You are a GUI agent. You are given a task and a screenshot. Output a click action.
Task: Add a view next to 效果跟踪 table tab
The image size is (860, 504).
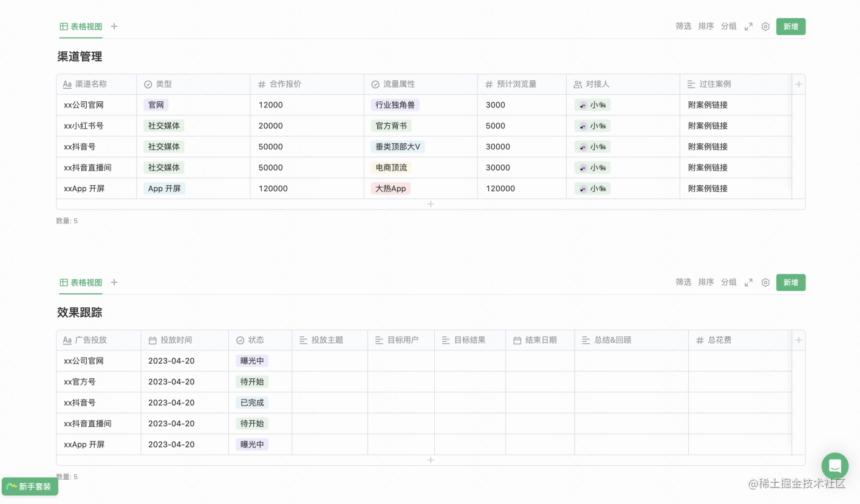(x=114, y=282)
